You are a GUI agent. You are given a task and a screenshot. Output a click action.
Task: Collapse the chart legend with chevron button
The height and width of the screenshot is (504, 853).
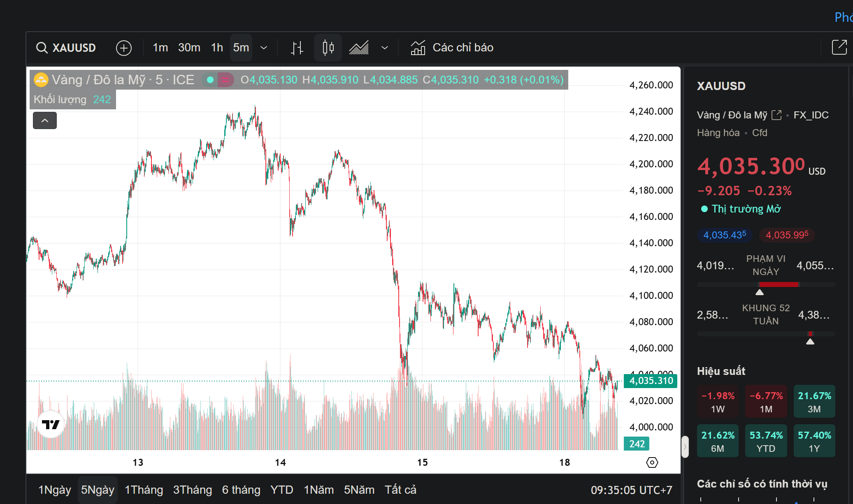point(45,120)
